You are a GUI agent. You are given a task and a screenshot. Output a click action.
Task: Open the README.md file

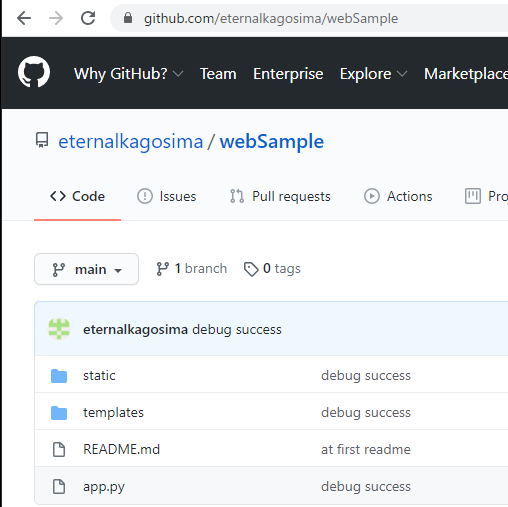[121, 449]
